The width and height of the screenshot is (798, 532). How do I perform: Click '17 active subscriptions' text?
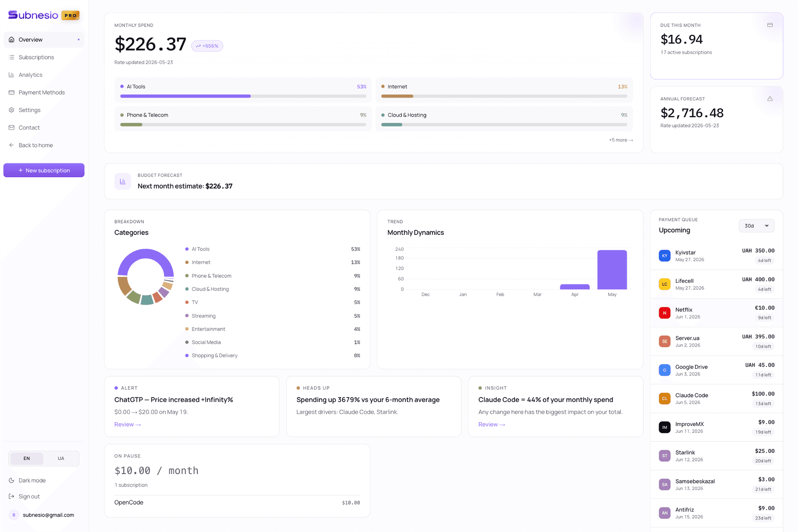tap(686, 52)
